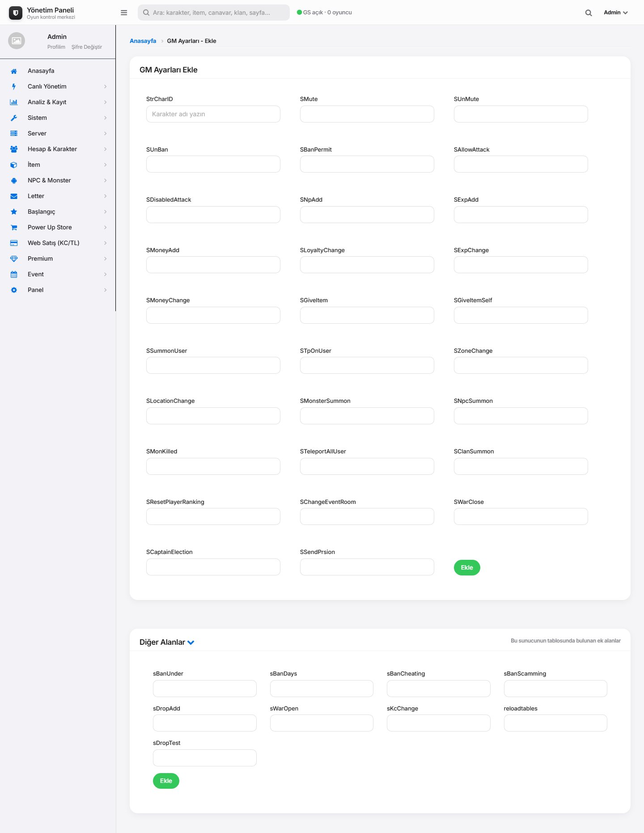The height and width of the screenshot is (833, 644).
Task: Click the Sistem wrench icon
Action: click(14, 118)
